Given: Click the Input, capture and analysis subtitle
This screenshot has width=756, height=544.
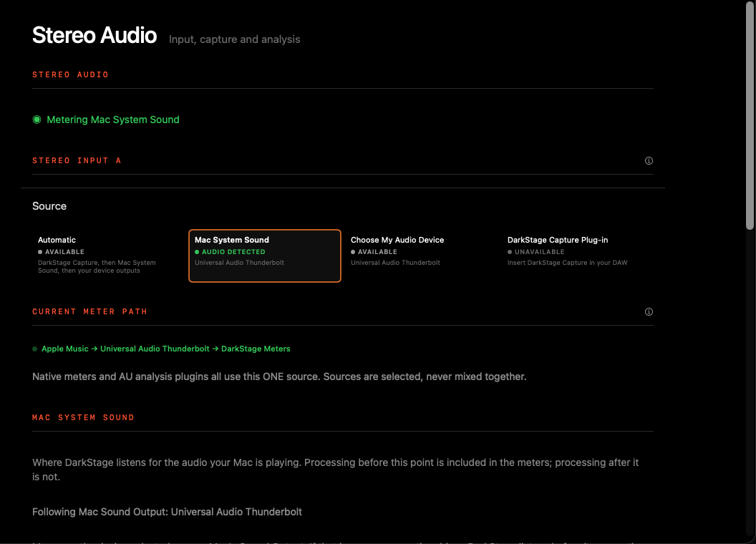Looking at the screenshot, I should click(x=234, y=39).
